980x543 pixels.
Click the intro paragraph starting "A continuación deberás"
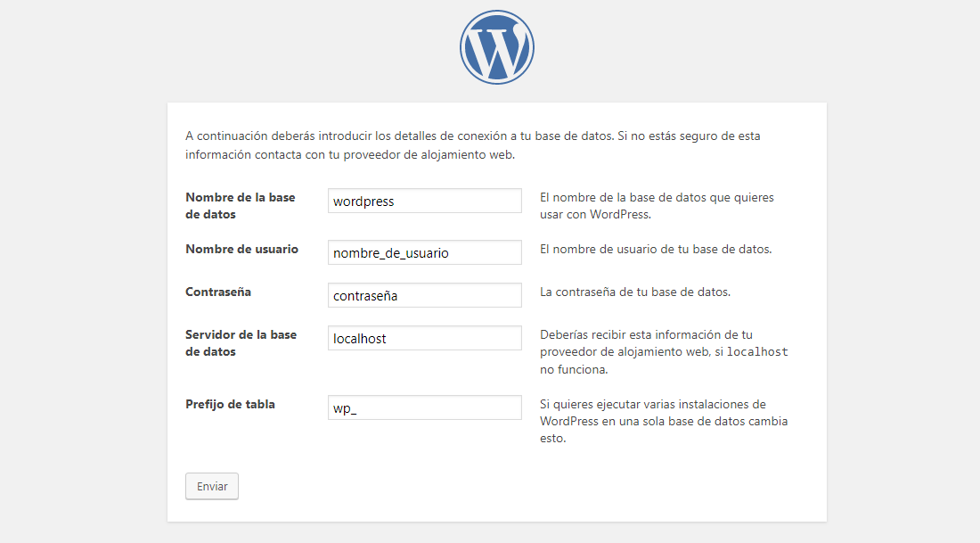(x=472, y=145)
